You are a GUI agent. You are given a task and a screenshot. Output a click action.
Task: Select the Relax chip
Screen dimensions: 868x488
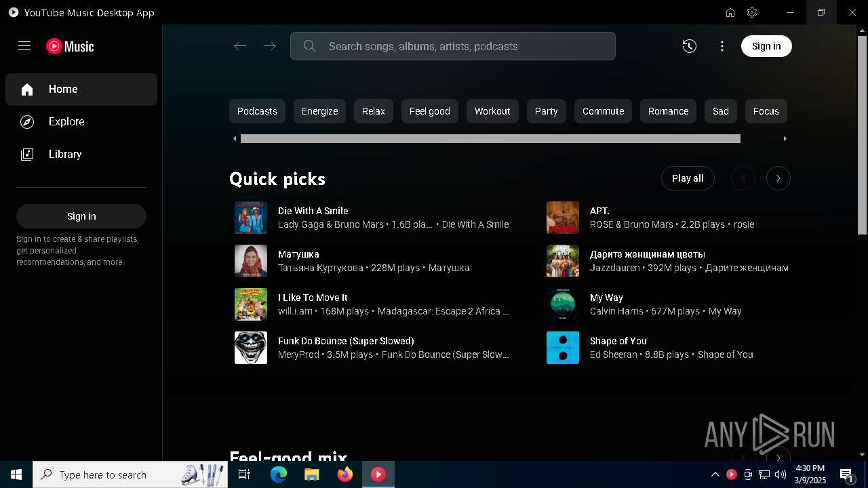[x=374, y=111]
